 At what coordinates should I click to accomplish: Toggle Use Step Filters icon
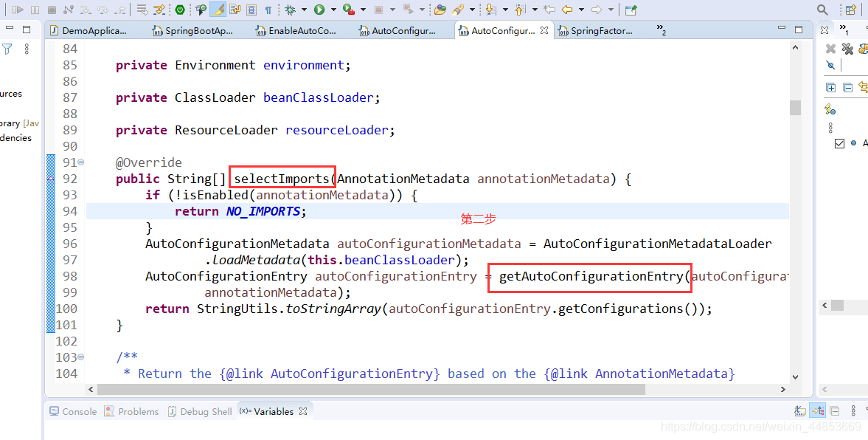tap(159, 10)
